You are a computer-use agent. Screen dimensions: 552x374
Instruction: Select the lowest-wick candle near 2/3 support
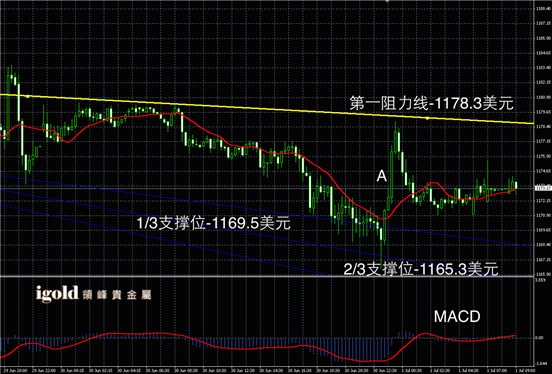tap(381, 243)
